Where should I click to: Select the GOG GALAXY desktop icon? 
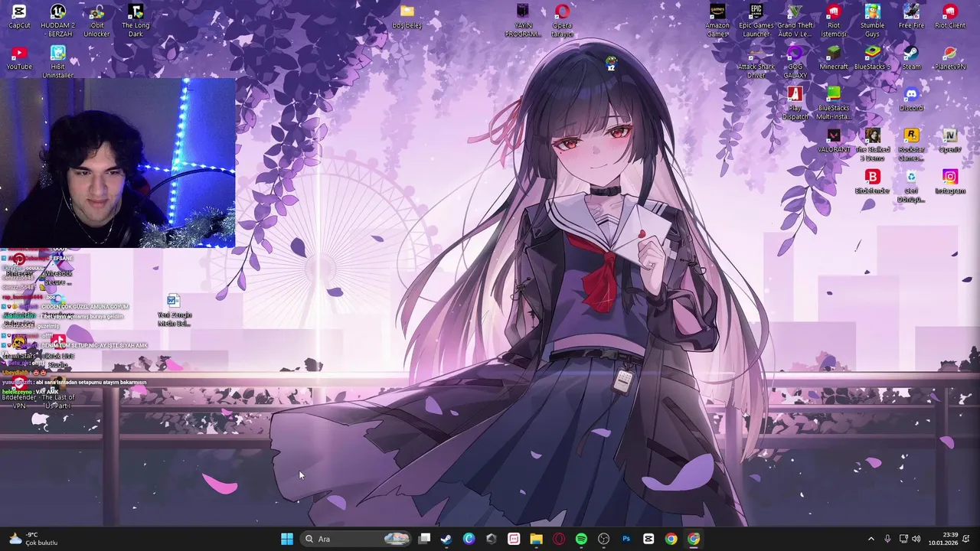(795, 62)
